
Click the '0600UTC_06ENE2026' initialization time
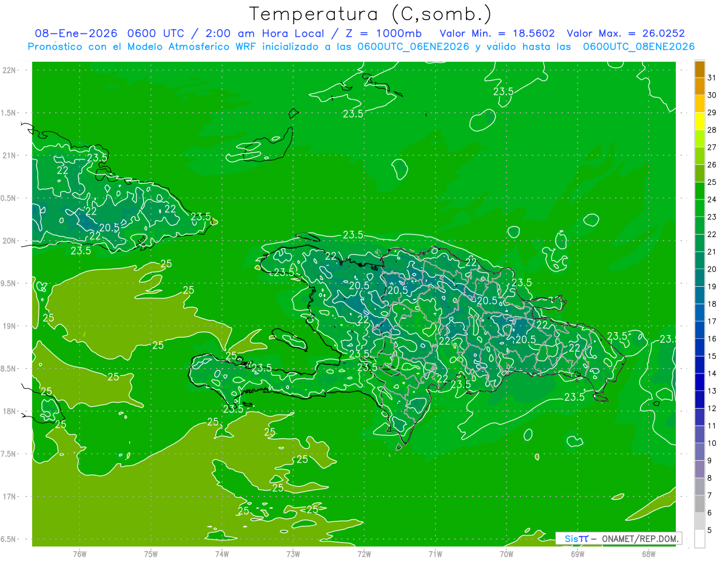tap(413, 47)
